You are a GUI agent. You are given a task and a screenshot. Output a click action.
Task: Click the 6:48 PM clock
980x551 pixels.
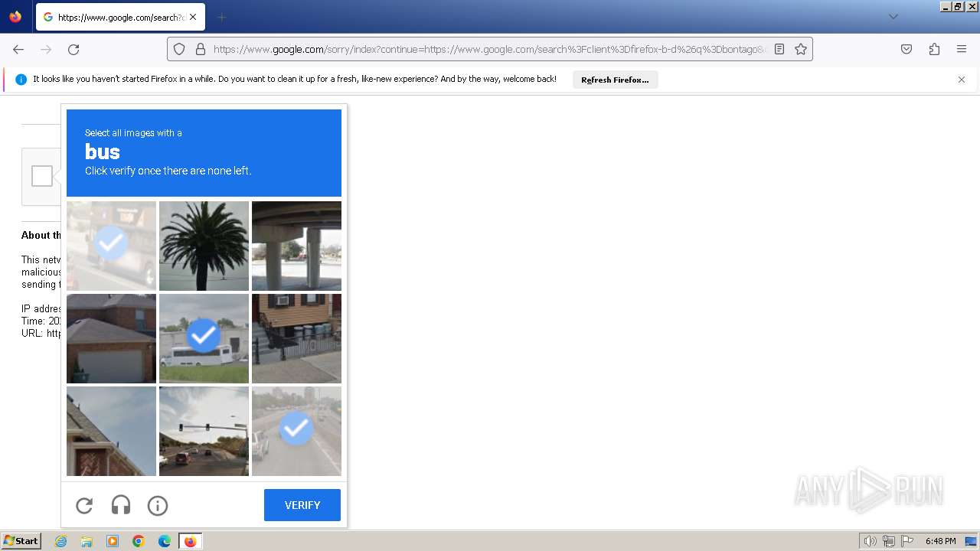(x=940, y=541)
